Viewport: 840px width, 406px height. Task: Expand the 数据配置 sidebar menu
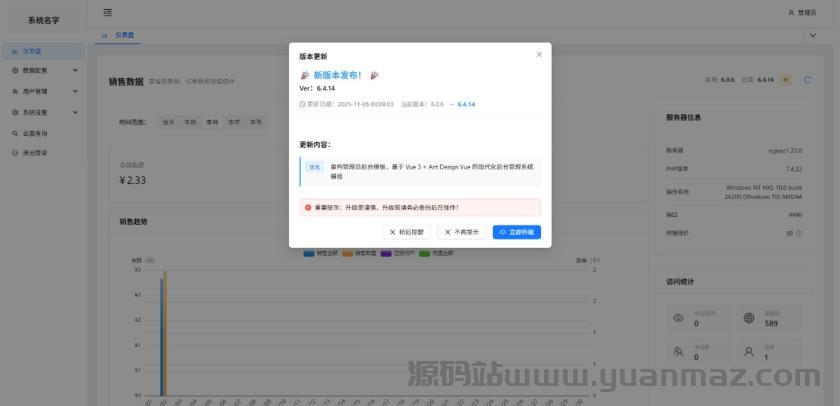tap(42, 70)
